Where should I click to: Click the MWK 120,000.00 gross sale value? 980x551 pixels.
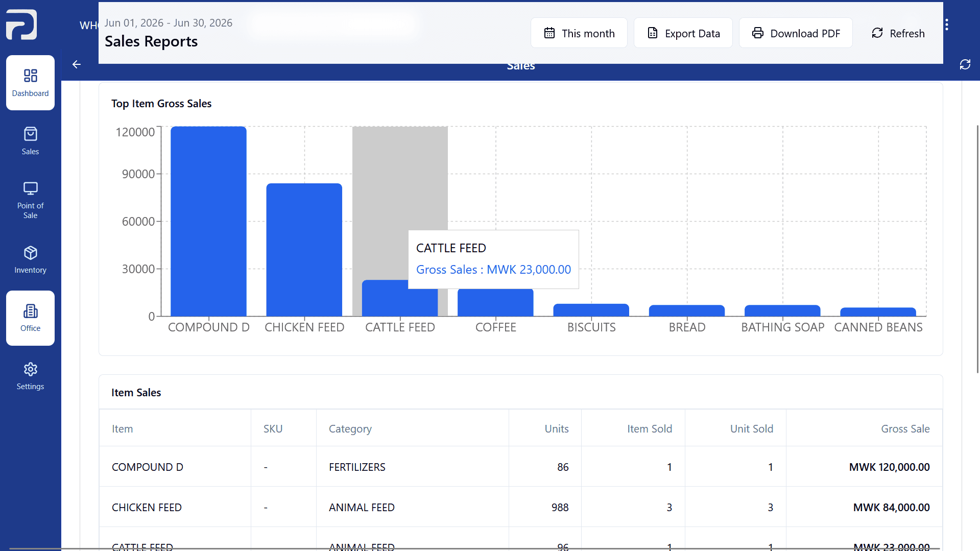[x=889, y=467]
